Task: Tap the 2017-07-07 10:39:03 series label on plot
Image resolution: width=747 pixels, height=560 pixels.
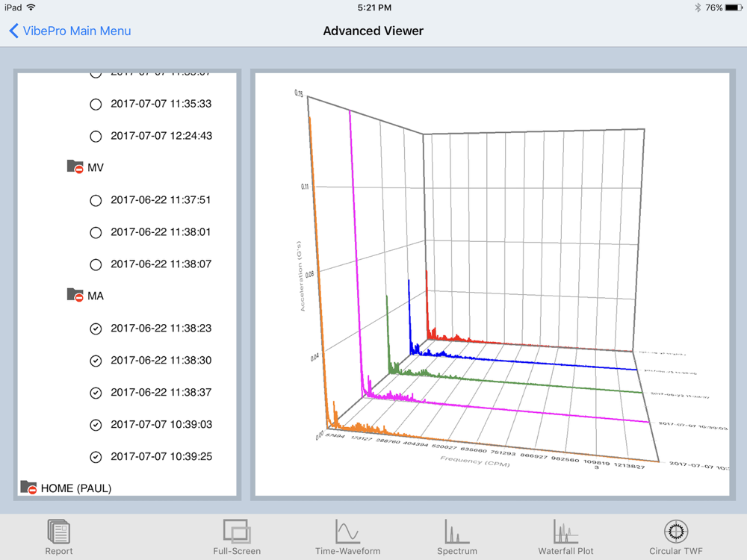Action: (x=692, y=426)
